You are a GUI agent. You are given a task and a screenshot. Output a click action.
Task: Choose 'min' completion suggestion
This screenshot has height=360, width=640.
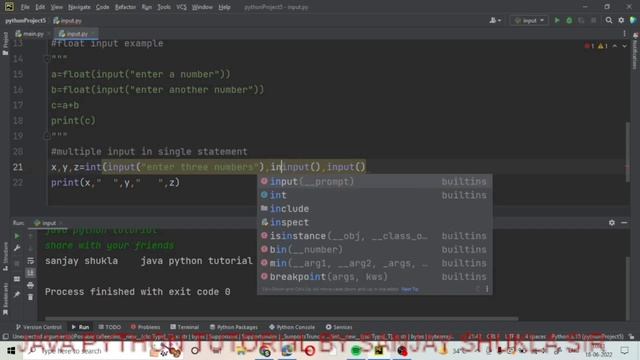[x=374, y=263]
